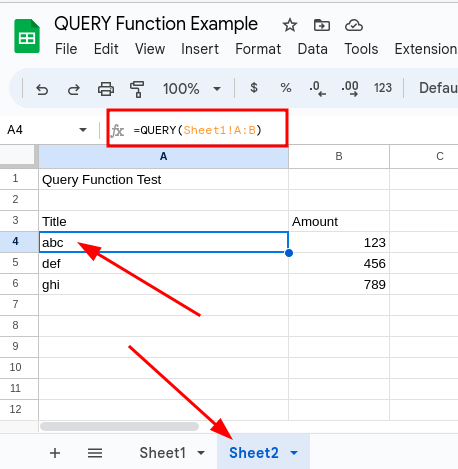Redo the last undone action
458x469 pixels.
(x=74, y=89)
